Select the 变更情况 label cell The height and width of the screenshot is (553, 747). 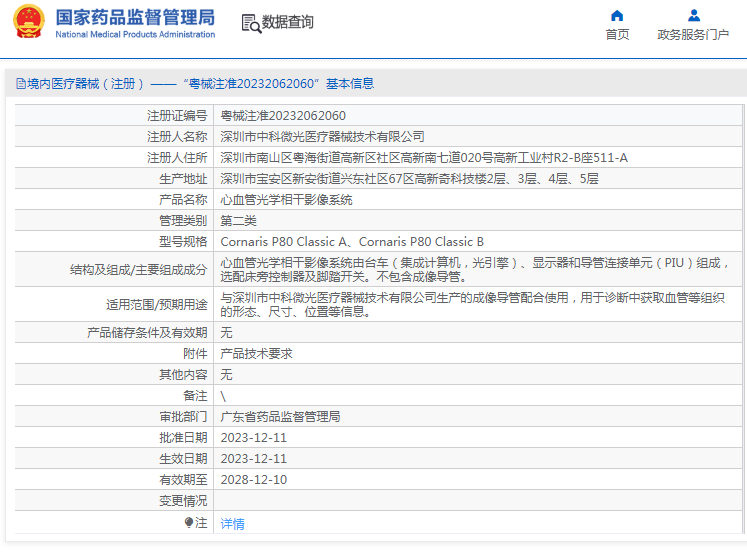pyautogui.click(x=114, y=500)
